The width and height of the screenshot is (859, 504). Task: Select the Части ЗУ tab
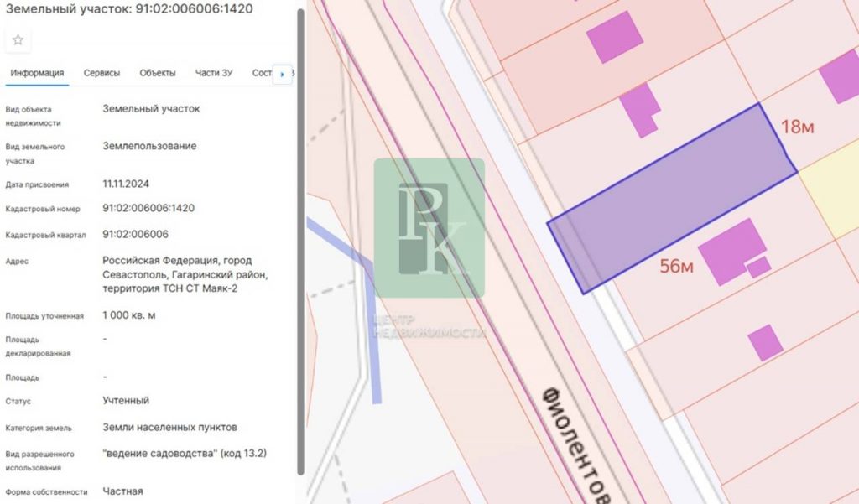click(214, 73)
